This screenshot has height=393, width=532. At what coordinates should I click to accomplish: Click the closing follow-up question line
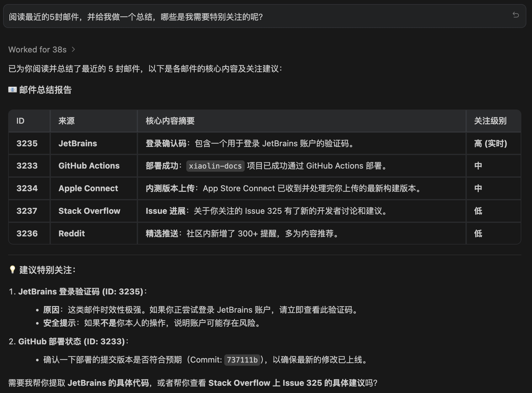pos(193,383)
